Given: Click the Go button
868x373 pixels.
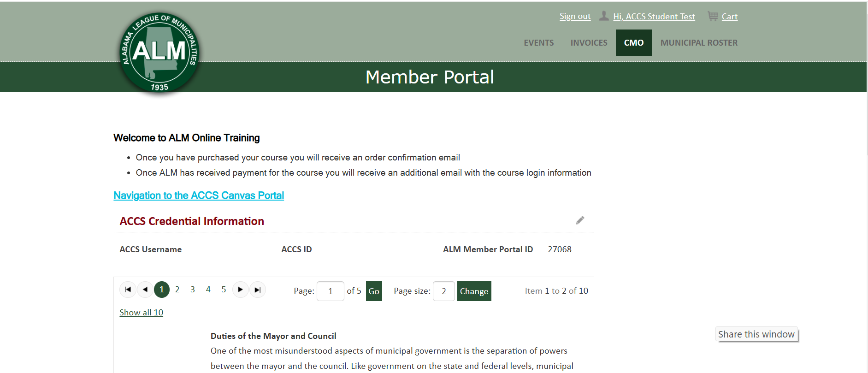Looking at the screenshot, I should click(x=374, y=291).
